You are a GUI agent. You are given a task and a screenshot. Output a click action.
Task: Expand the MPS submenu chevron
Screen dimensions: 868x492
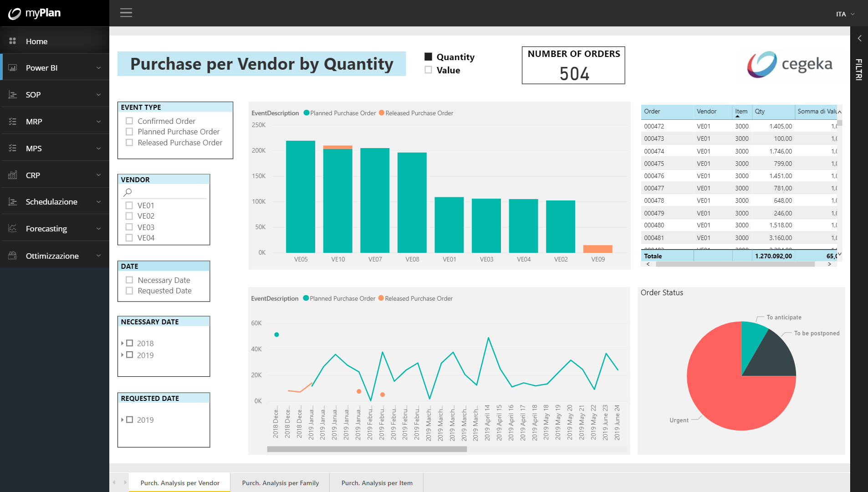click(99, 149)
